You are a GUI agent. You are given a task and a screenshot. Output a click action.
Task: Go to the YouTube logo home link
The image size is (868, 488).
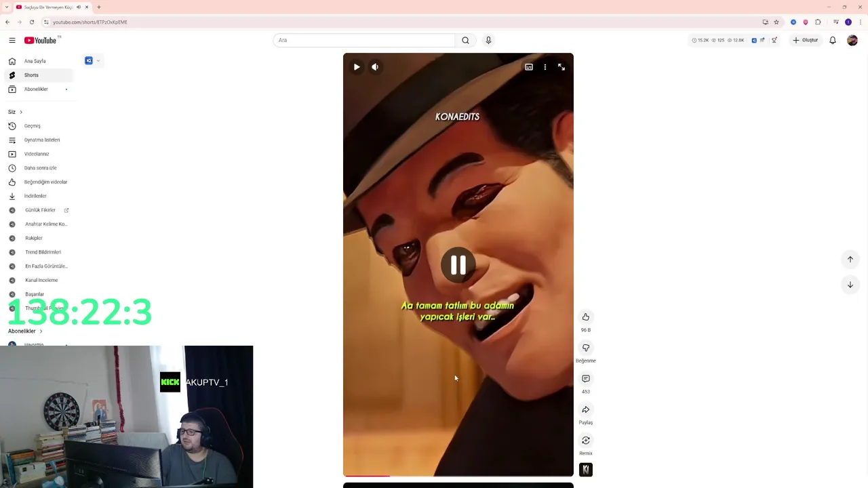[41, 40]
